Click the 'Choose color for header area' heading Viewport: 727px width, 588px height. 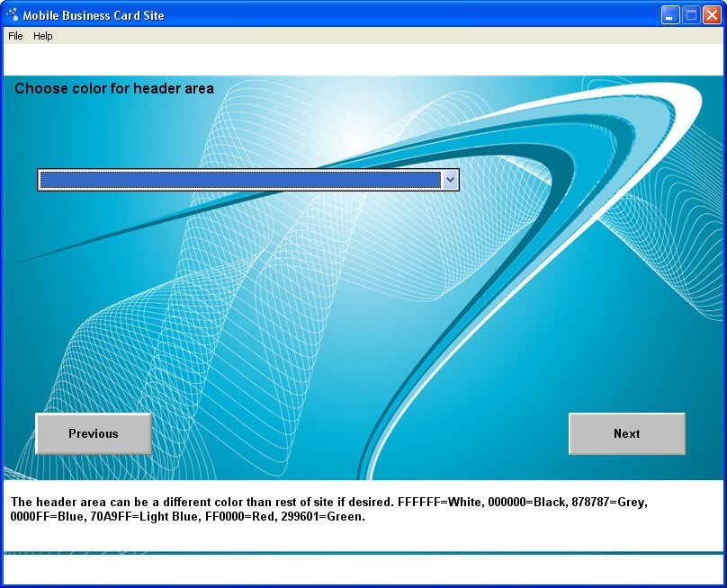(113, 88)
